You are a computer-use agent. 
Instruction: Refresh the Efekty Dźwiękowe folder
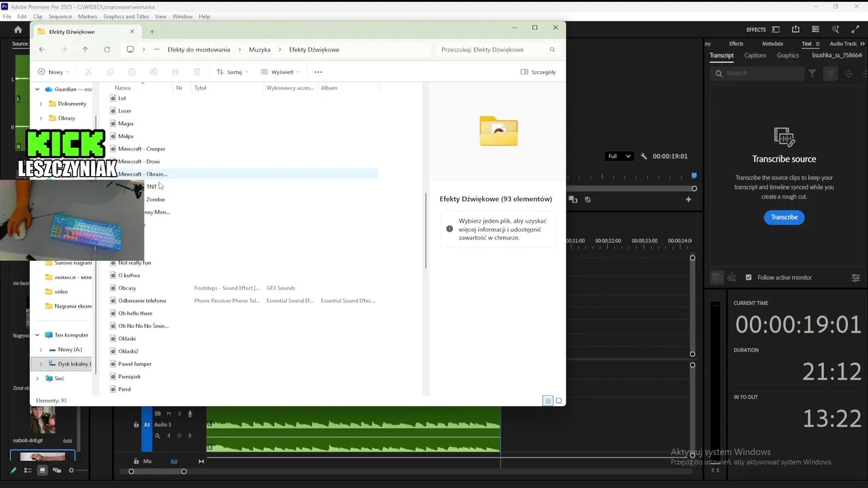tap(106, 49)
